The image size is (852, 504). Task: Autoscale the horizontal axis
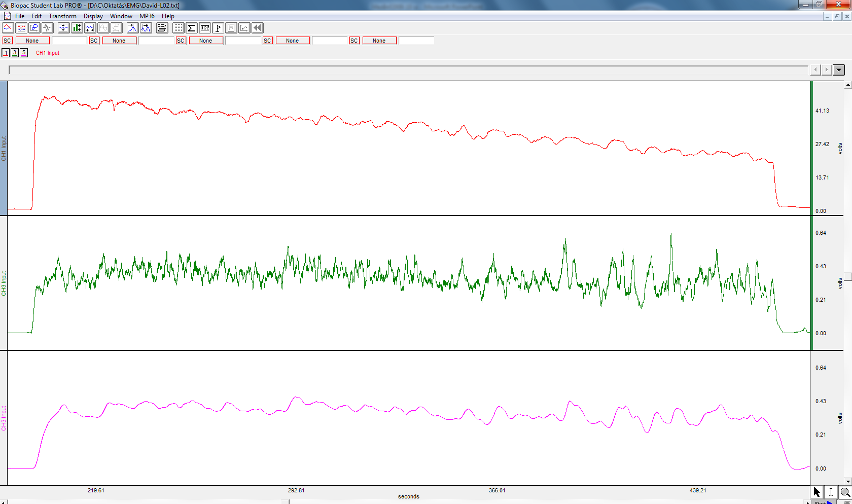point(90,28)
